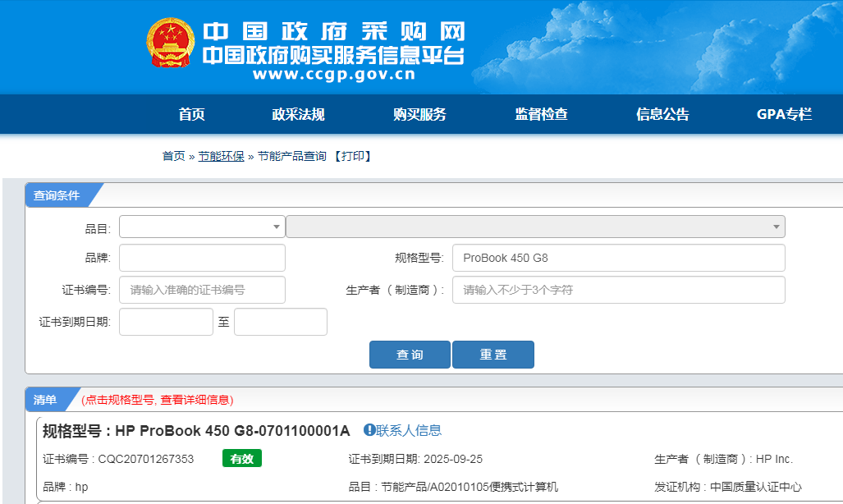The image size is (843, 504).
Task: Expand the first 品目 dropdown
Action: pos(202,227)
